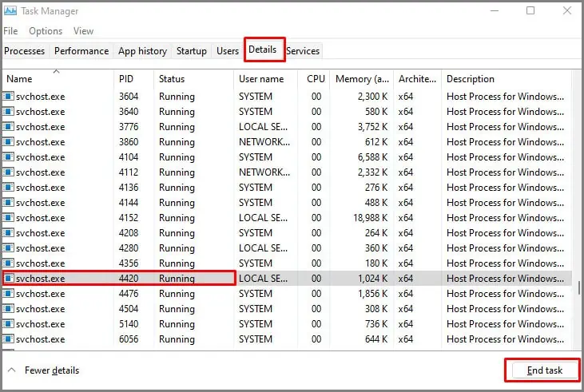Viewport: 584px width, 392px height.
Task: Collapse the view using the Fewer details chevron
Action: click(11, 370)
